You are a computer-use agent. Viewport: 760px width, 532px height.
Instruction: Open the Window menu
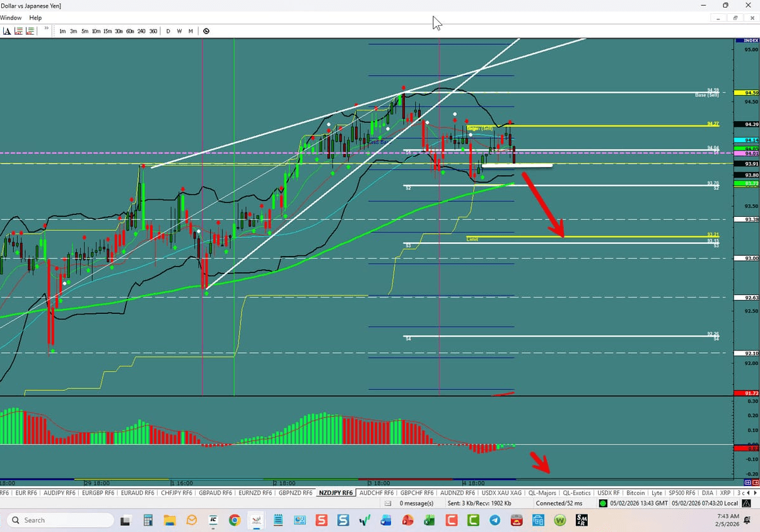11,18
